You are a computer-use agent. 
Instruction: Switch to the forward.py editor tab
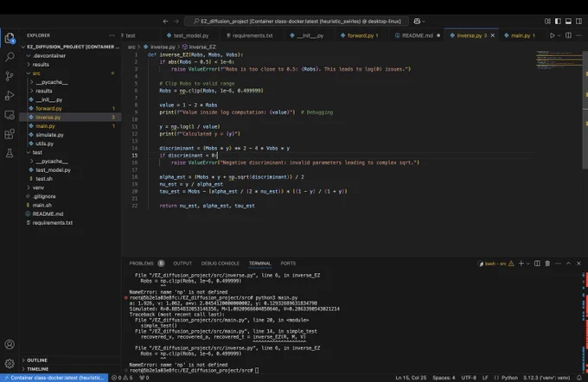359,35
